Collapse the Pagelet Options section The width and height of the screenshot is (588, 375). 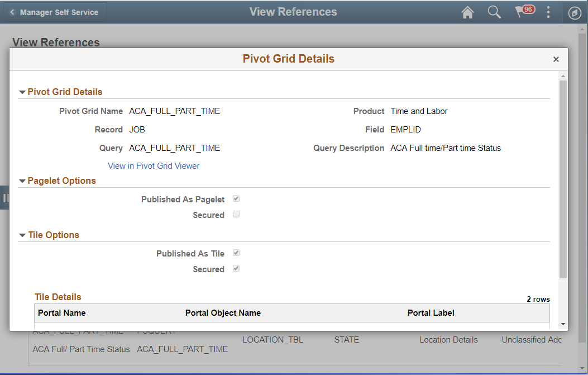(x=22, y=181)
